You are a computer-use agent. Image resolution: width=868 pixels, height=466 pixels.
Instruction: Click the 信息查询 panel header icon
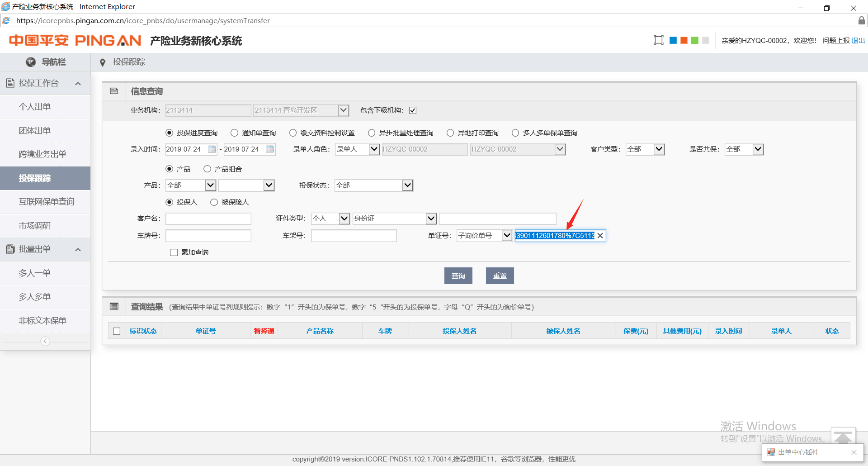point(114,91)
